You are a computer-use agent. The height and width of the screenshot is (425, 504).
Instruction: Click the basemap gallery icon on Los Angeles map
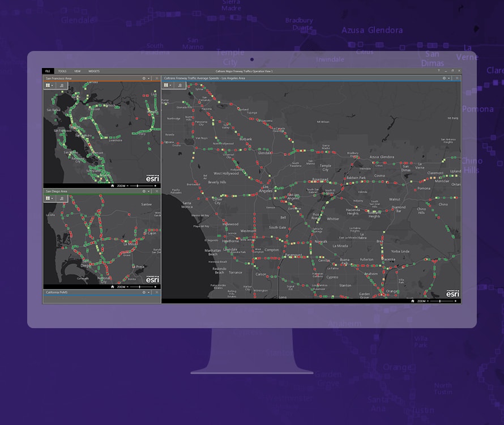pyautogui.click(x=166, y=85)
